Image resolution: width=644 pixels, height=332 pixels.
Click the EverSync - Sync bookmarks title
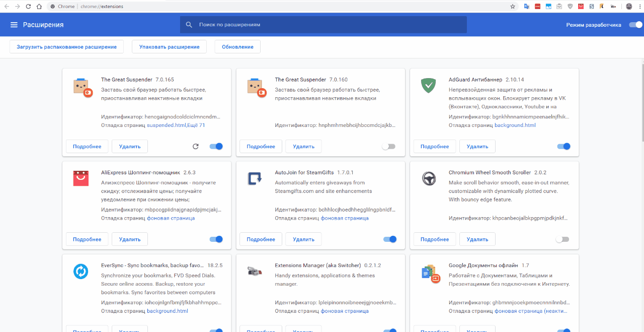coord(152,265)
